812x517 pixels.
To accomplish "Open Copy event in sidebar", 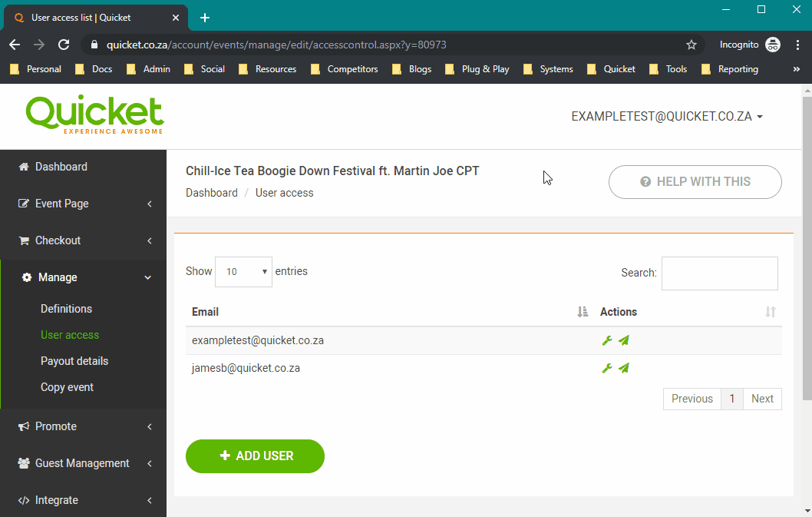I will 68,387.
